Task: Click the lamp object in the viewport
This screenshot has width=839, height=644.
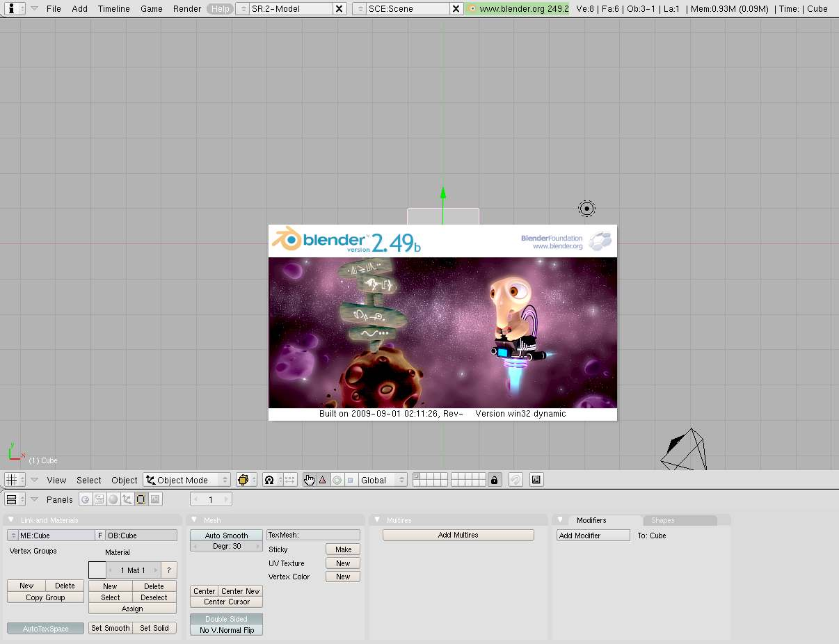Action: click(587, 208)
